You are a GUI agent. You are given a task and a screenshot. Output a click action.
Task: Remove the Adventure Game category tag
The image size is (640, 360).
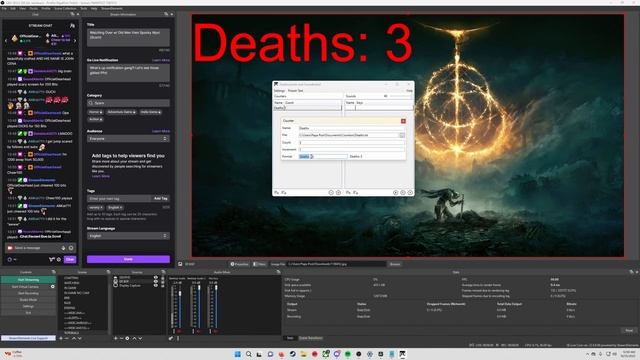(134, 112)
